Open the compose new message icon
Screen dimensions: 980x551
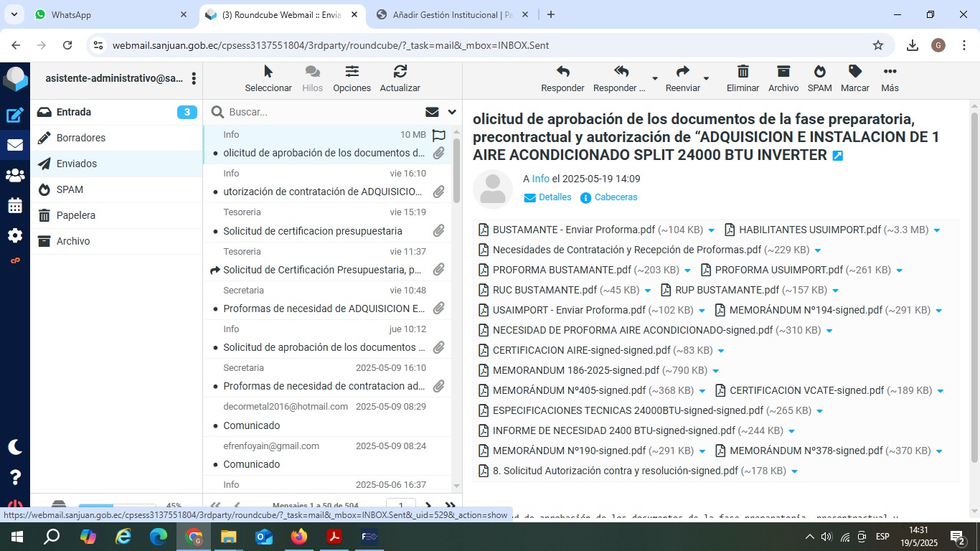tap(14, 115)
